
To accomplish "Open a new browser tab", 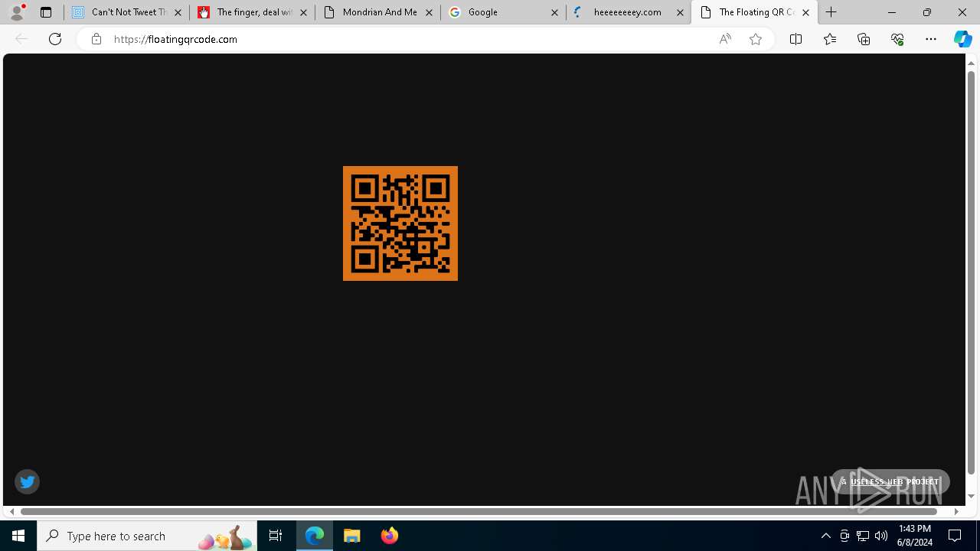I will [831, 12].
